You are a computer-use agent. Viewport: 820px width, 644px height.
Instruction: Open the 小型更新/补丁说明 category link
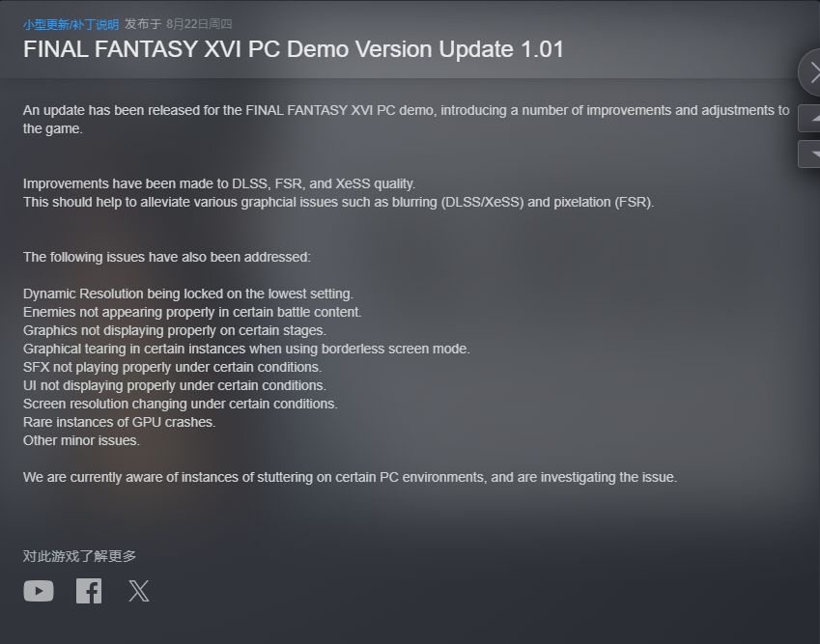(x=71, y=24)
